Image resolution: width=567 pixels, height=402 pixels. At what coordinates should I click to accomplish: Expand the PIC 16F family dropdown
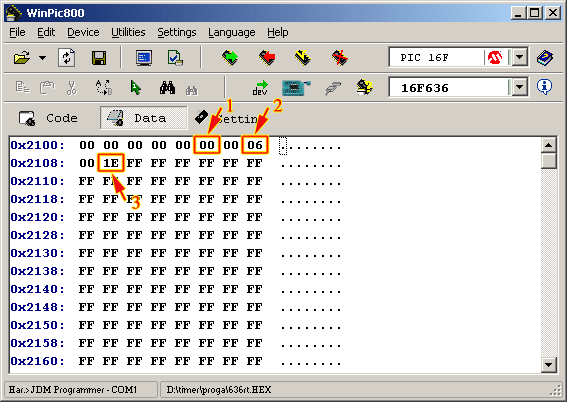click(x=520, y=57)
